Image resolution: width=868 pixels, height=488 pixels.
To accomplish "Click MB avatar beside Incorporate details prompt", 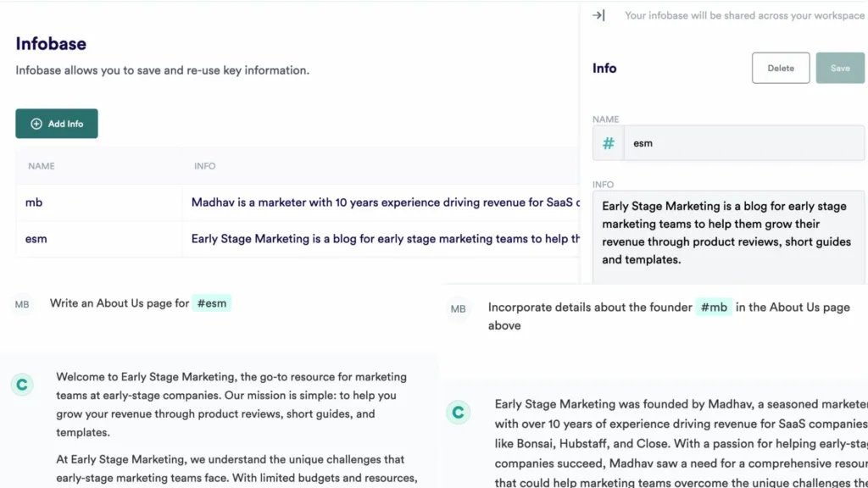I will 459,308.
